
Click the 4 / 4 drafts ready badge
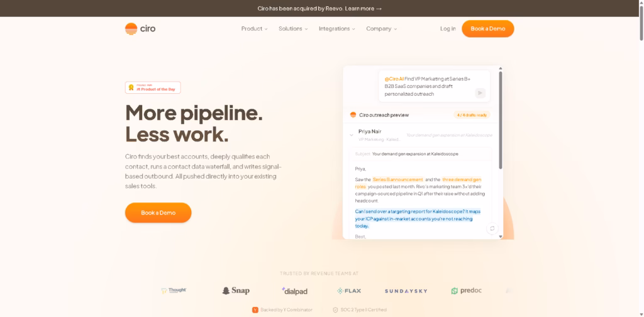(x=472, y=115)
